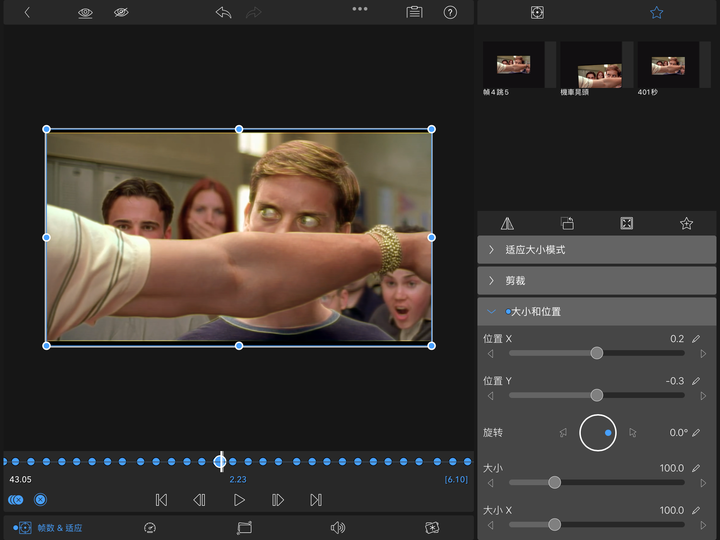Rotate clockwise using the right 旋转 arrow
This screenshot has width=720, height=540.
[633, 433]
